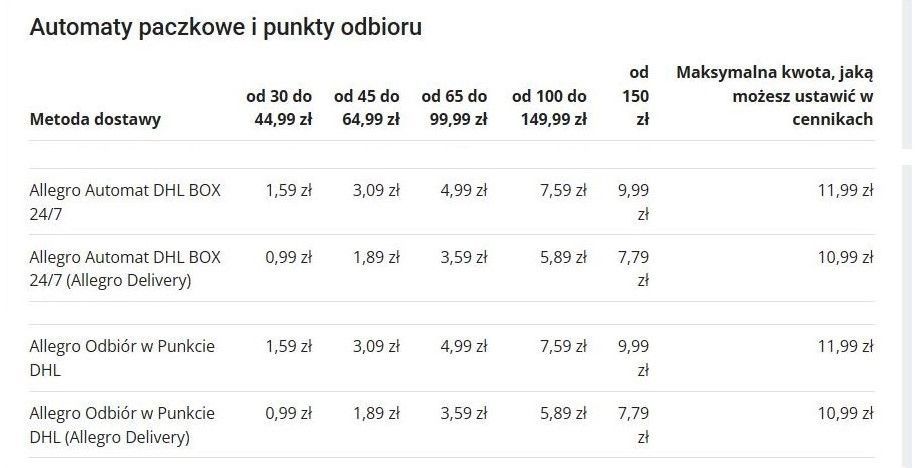
Task: Click the 'od 45 do 64,99 zł' column header
Action: (x=367, y=107)
